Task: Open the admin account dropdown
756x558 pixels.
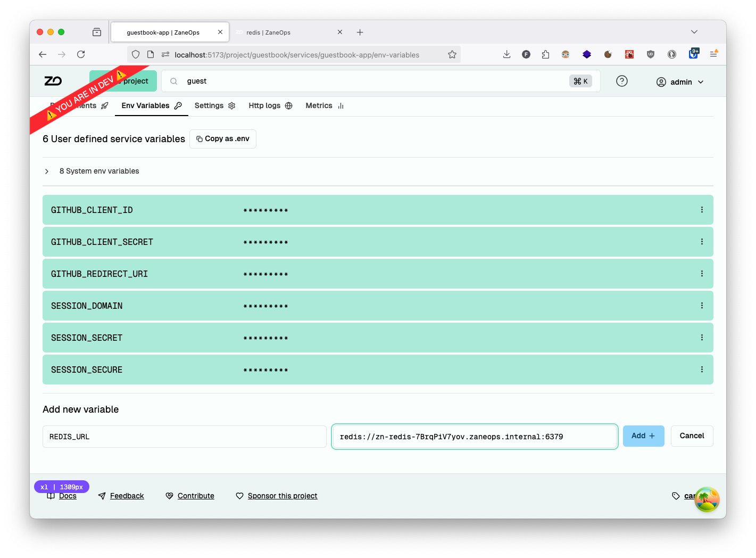Action: 680,82
